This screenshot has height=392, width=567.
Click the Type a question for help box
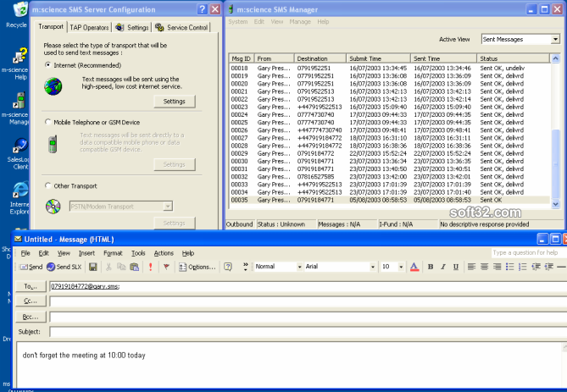[529, 253]
